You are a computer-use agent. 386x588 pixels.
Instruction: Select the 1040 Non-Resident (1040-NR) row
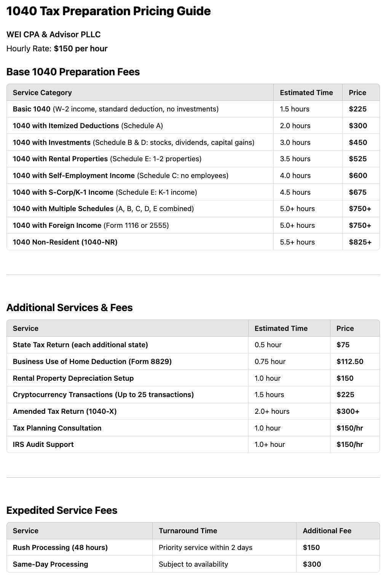(193, 242)
